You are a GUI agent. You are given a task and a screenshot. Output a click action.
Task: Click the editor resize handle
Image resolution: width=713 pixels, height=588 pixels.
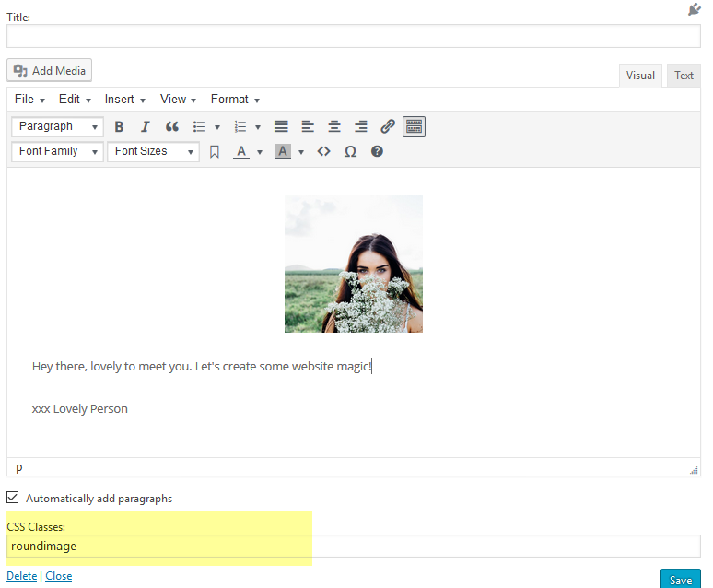coord(694,470)
